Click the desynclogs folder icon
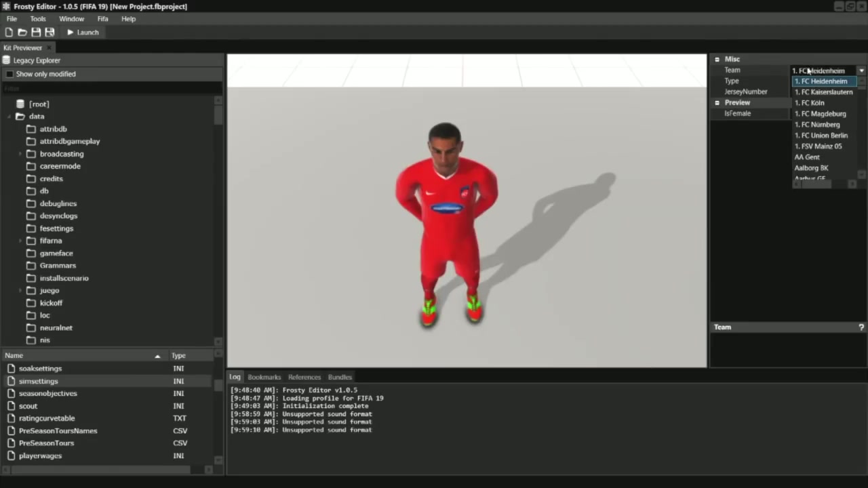The image size is (868, 488). click(31, 216)
